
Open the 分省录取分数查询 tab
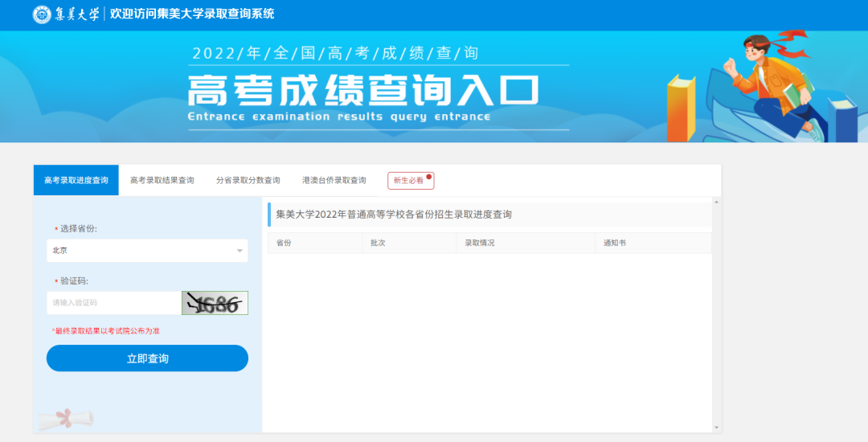click(x=248, y=180)
